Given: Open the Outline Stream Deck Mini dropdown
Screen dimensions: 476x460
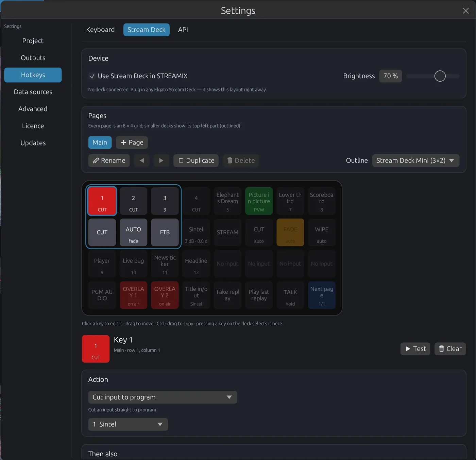Looking at the screenshot, I should click(415, 160).
